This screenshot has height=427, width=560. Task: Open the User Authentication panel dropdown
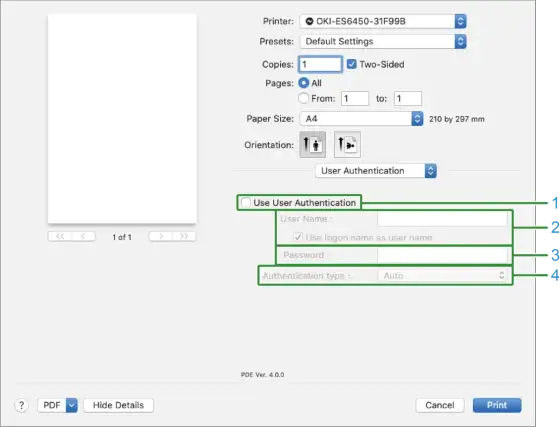(376, 171)
